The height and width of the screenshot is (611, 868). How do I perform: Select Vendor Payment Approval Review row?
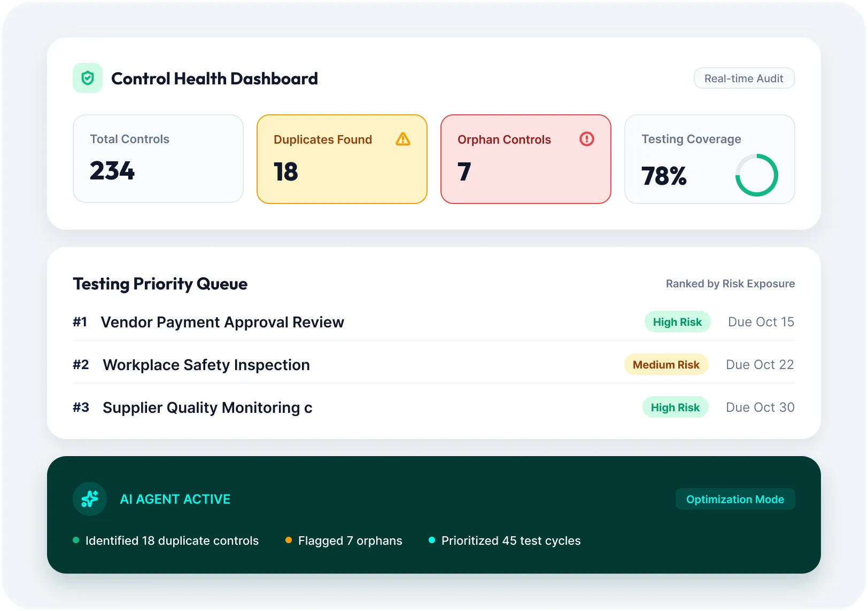click(x=434, y=322)
